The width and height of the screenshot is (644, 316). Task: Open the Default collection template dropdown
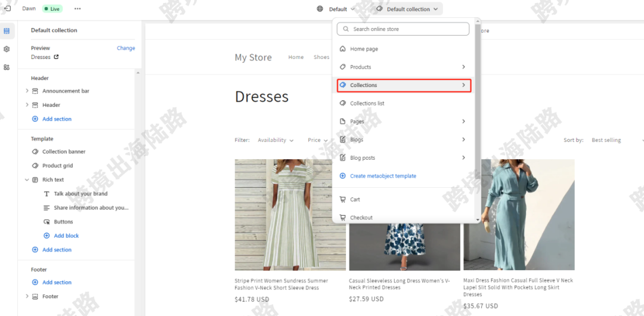point(408,9)
